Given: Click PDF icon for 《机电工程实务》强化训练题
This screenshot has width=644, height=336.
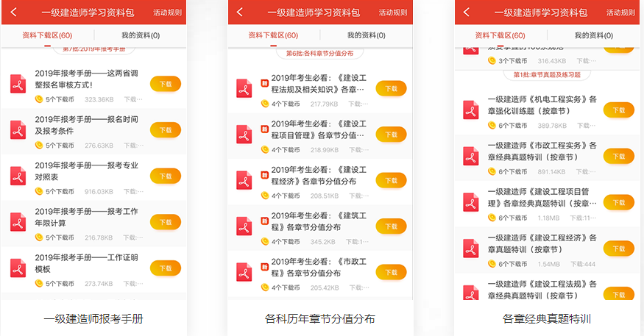Looking at the screenshot, I should pyautogui.click(x=470, y=110).
